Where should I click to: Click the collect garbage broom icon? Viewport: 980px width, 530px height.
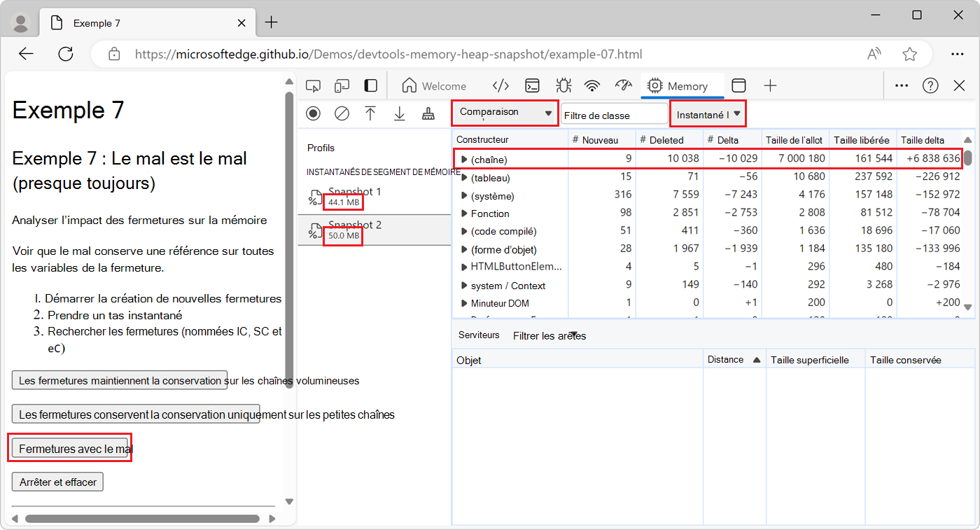pos(428,113)
